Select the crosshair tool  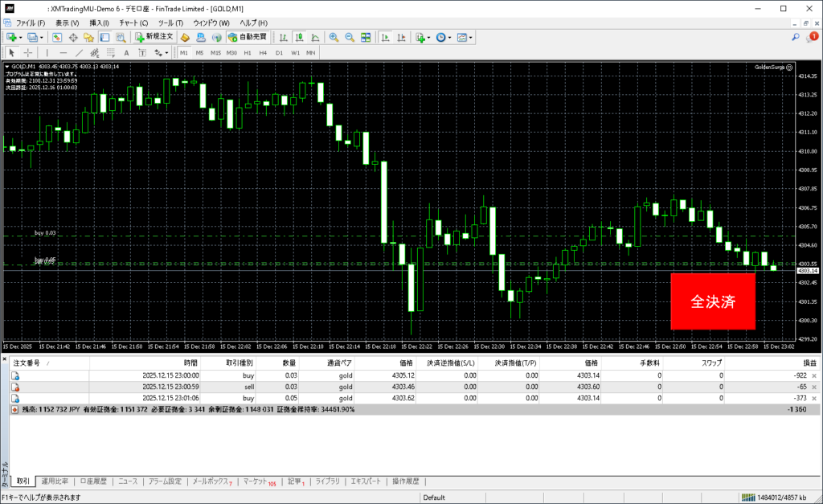[x=28, y=52]
